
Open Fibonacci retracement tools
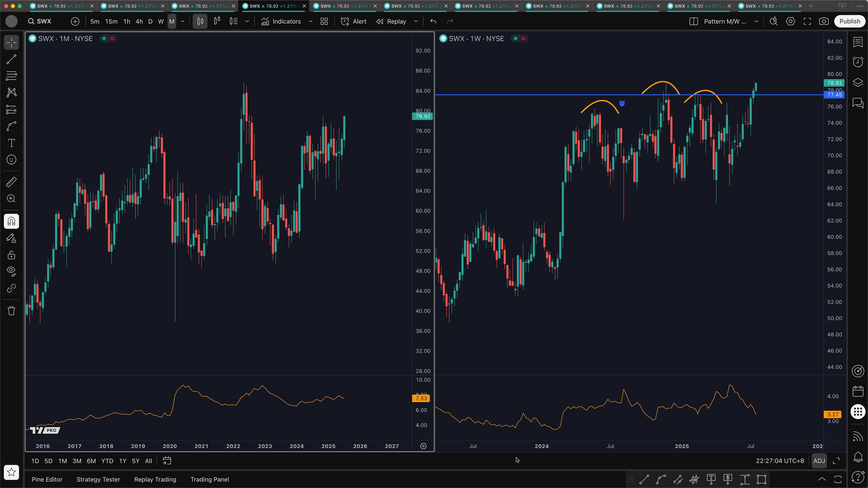[x=12, y=76]
